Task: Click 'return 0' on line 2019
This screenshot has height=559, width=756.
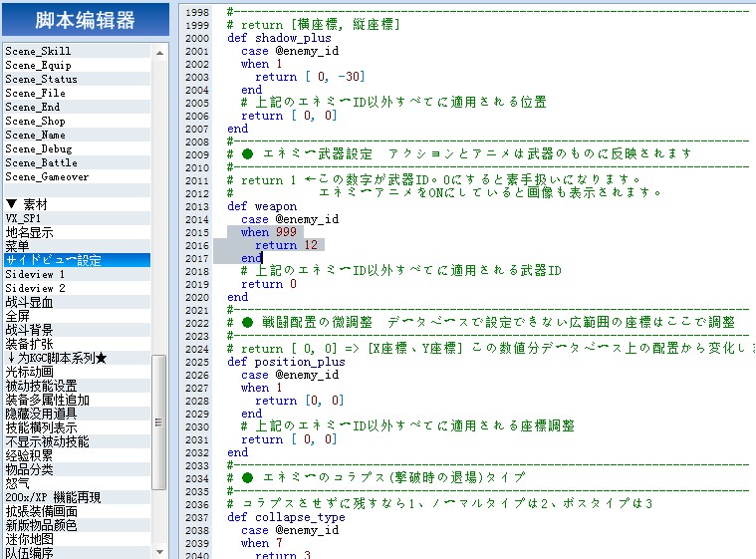Action: [269, 284]
